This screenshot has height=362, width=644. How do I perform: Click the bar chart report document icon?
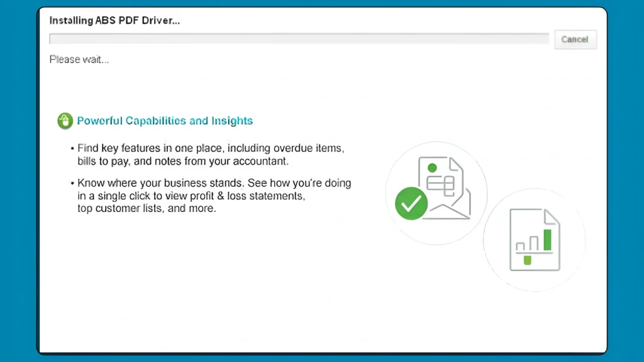point(534,240)
